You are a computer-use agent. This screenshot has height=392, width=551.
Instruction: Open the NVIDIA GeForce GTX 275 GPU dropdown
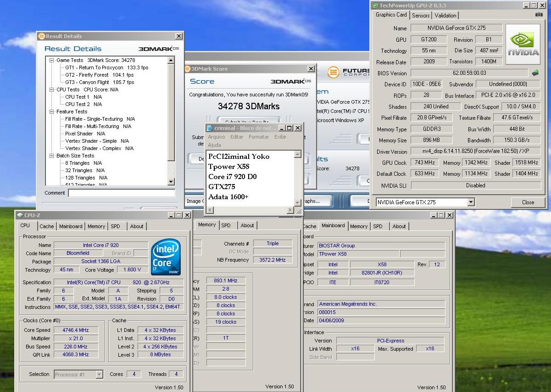pyautogui.click(x=471, y=202)
